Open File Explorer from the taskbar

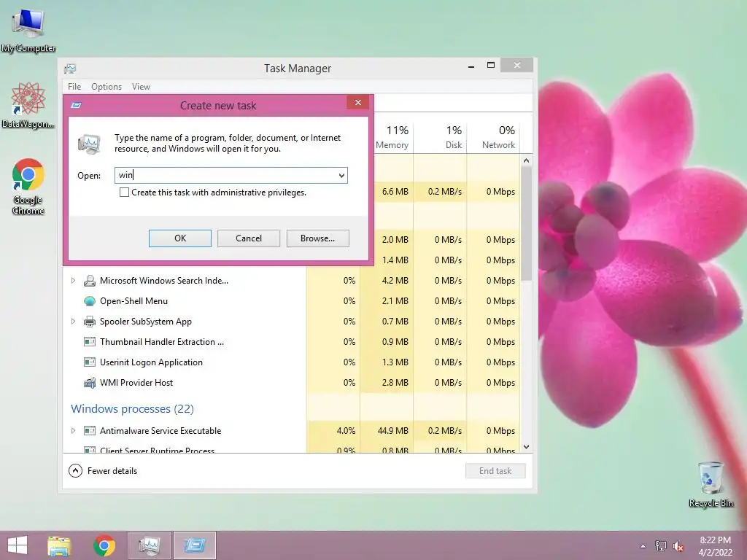[59, 545]
